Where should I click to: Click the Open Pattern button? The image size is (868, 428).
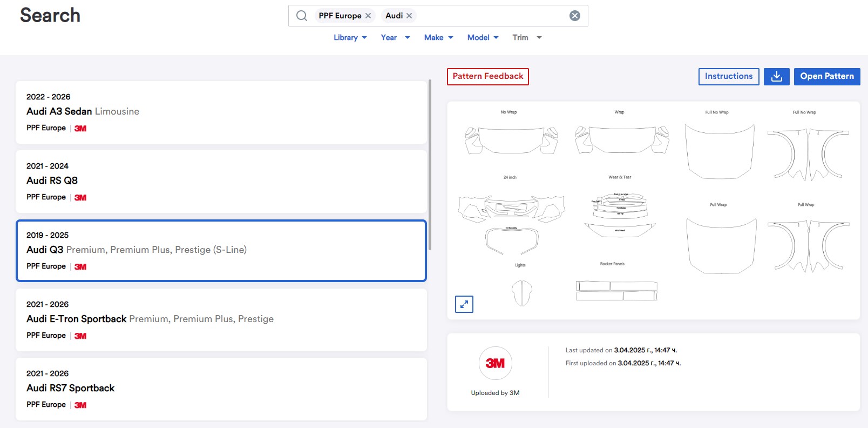826,77
